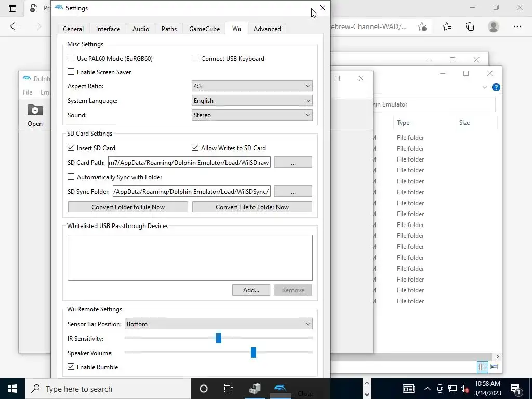The image size is (532, 399).
Task: Switch to the Paths tab
Action: coord(169,29)
